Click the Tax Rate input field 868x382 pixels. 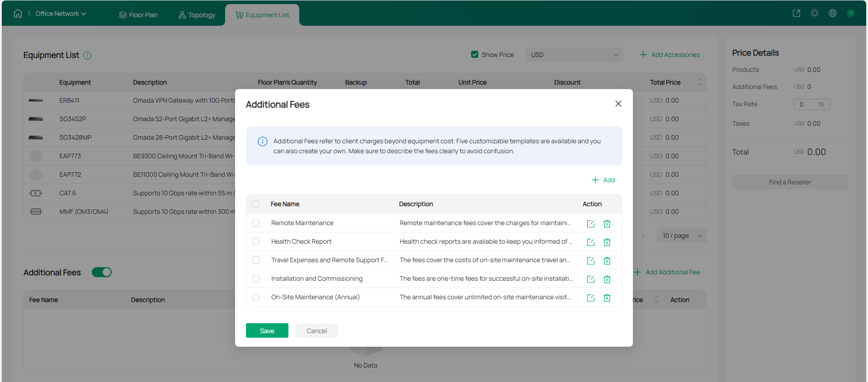pos(805,104)
